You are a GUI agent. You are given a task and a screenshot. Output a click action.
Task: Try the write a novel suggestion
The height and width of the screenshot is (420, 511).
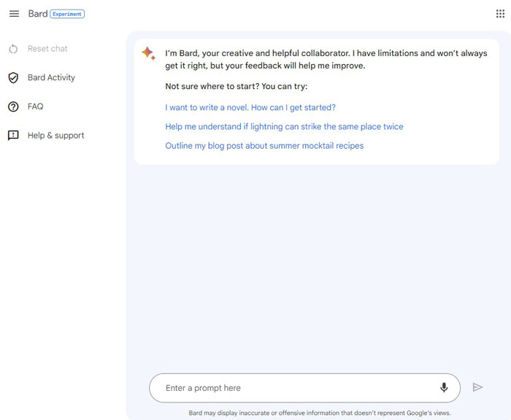click(250, 107)
